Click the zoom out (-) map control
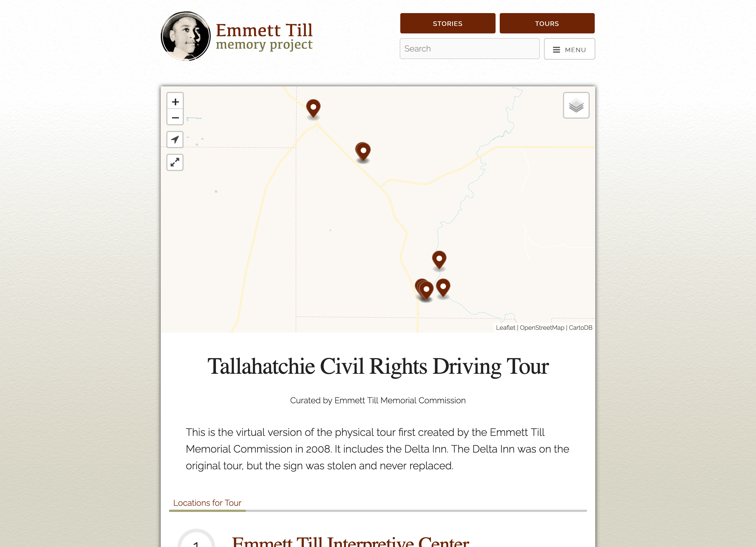The image size is (756, 547). click(x=175, y=118)
